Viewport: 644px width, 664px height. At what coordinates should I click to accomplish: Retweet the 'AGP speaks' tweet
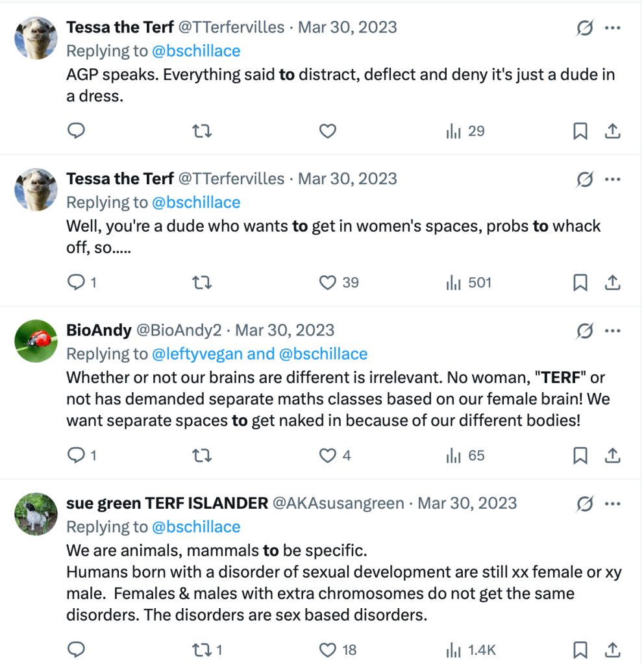[x=203, y=131]
